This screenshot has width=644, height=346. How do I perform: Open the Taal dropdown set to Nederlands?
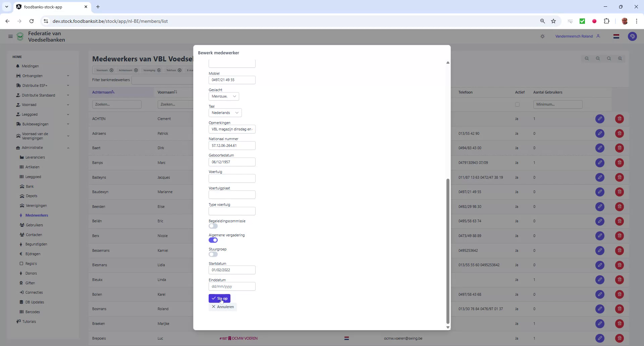tap(225, 113)
